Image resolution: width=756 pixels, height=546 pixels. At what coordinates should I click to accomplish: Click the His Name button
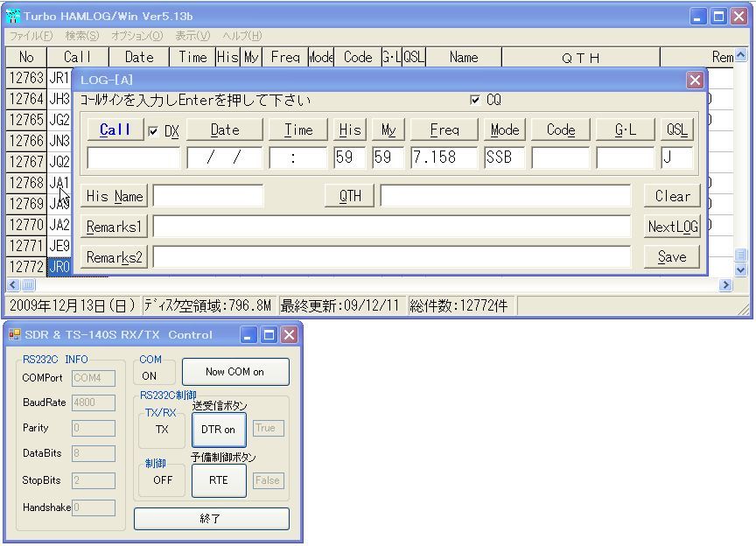click(115, 196)
